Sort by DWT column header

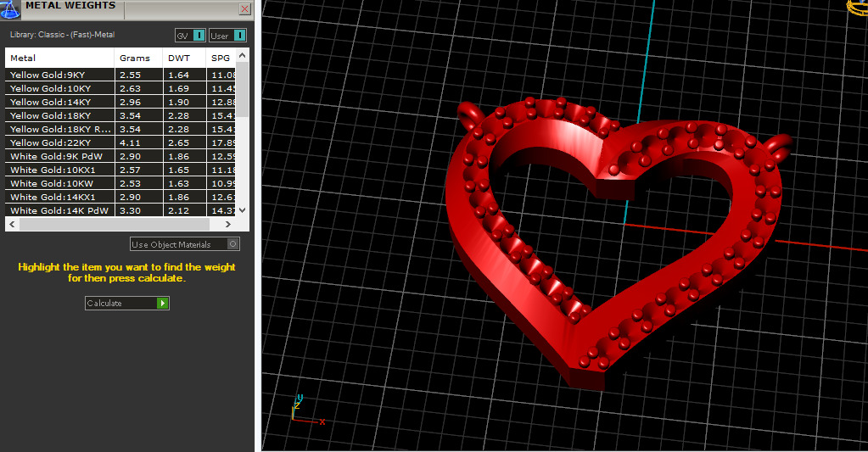click(184, 59)
